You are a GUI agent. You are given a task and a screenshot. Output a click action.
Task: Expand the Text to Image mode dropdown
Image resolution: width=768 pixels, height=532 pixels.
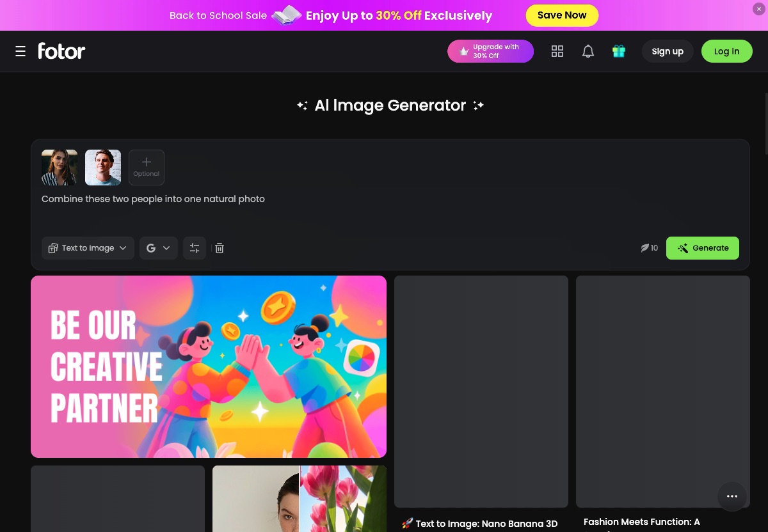[88, 248]
